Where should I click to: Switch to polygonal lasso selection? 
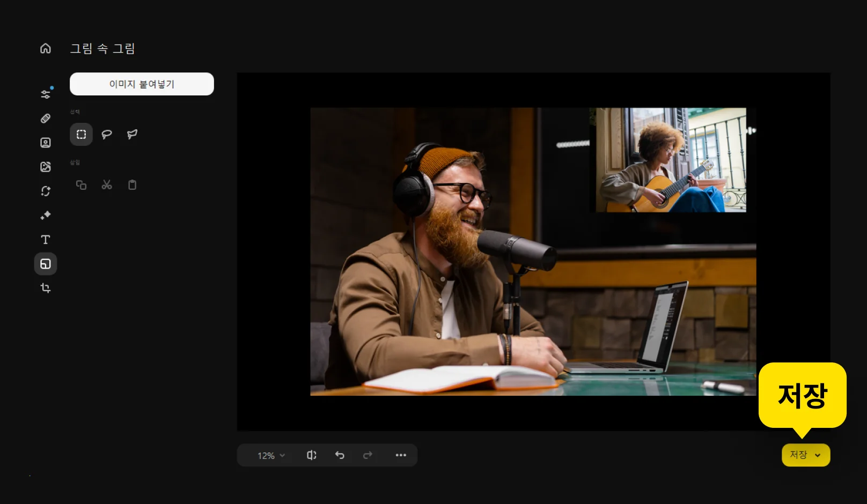tap(132, 135)
